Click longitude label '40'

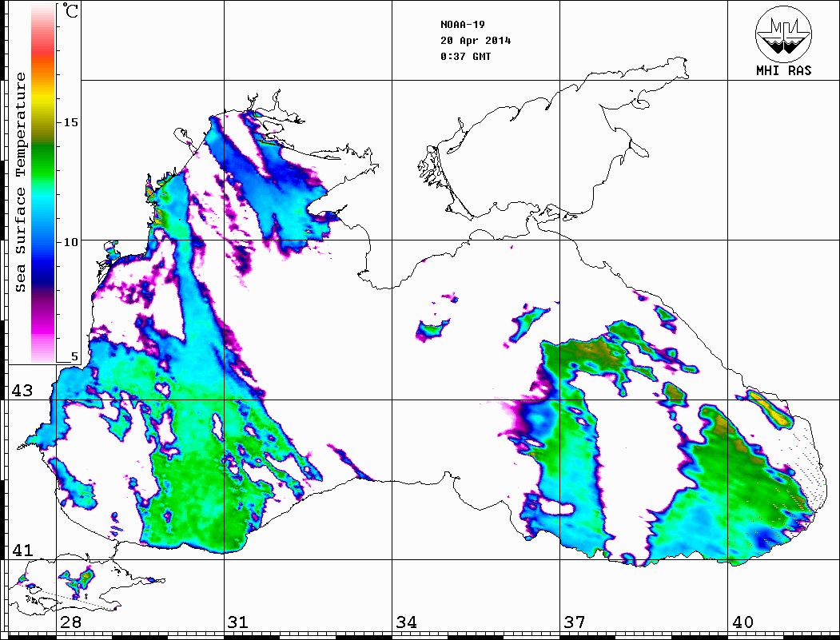point(742,622)
